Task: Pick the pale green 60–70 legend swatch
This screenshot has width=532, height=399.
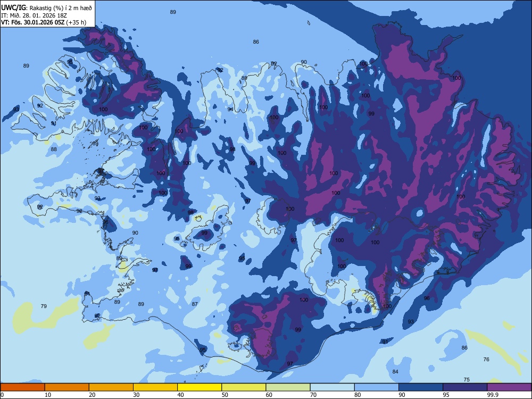Action: pos(288,387)
